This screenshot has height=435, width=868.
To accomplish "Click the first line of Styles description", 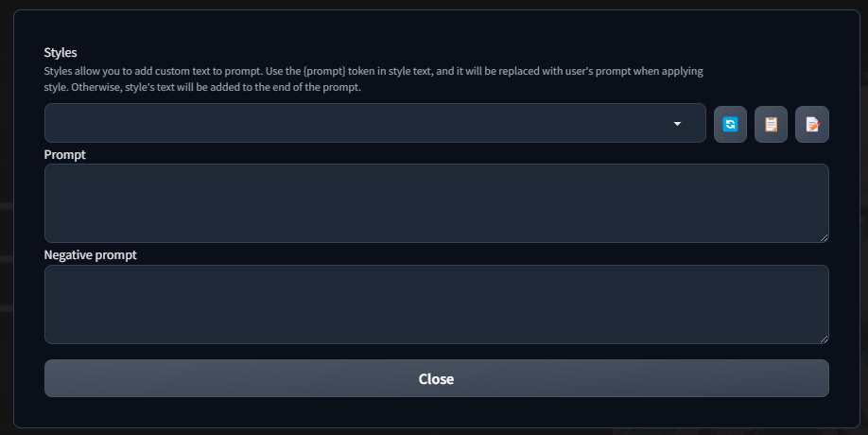I will pos(373,71).
